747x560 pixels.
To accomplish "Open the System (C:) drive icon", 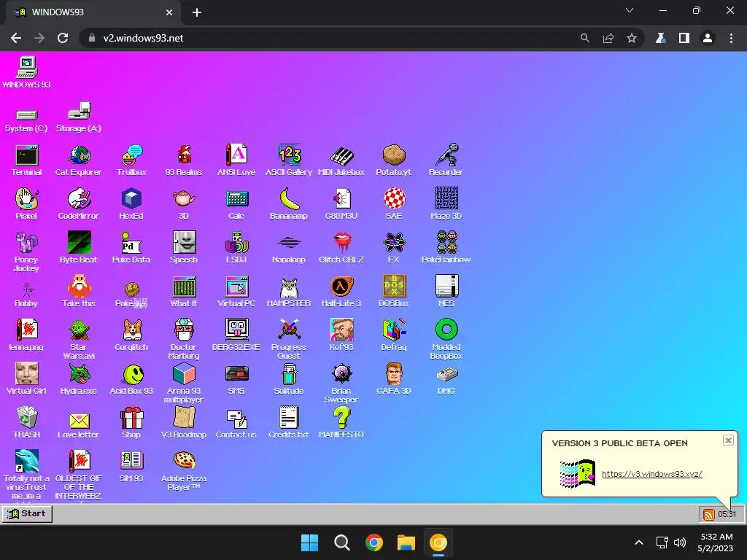I will (27, 121).
